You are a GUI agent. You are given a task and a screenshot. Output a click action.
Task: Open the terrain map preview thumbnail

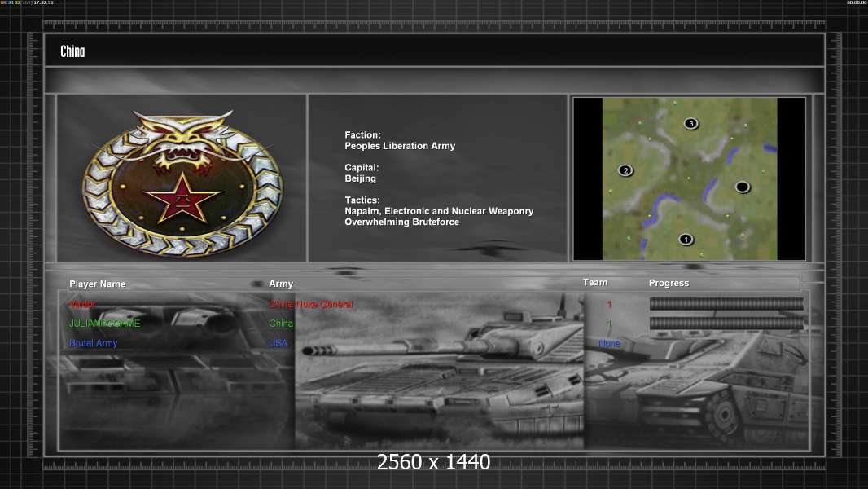[689, 178]
